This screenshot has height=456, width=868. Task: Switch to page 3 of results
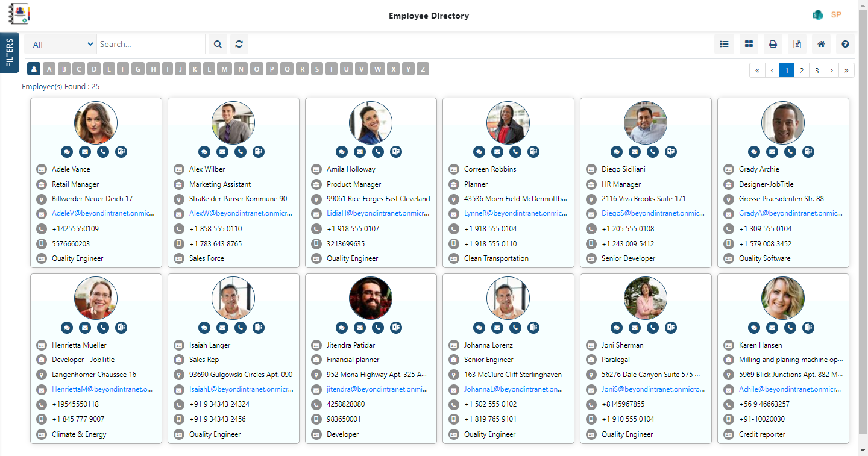(816, 70)
